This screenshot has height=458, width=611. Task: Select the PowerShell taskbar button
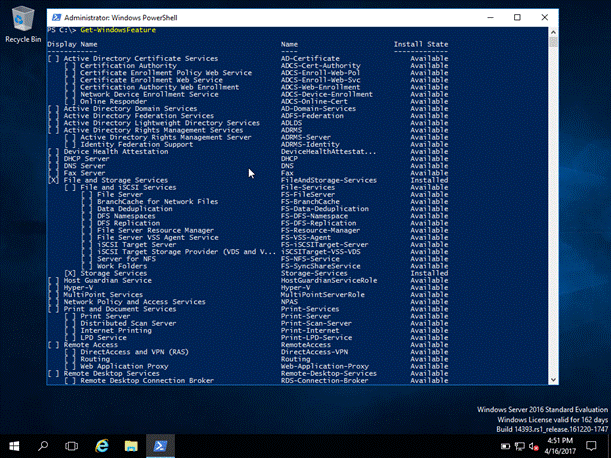pos(161,446)
